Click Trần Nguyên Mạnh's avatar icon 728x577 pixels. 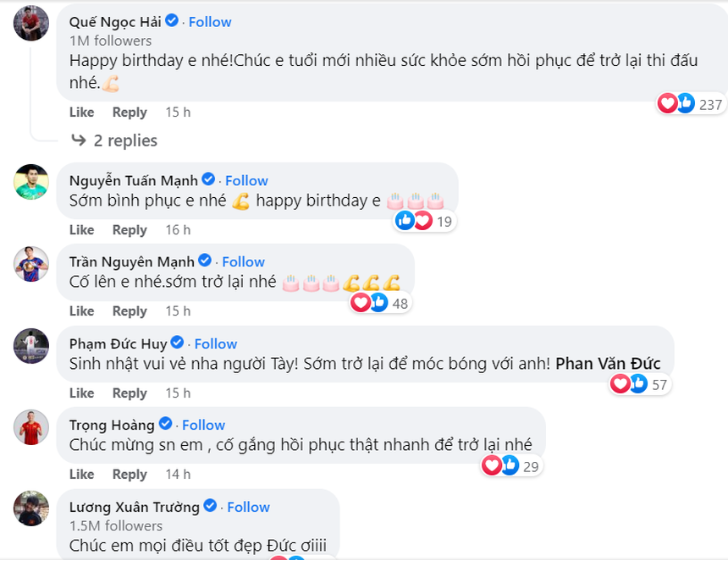(31, 264)
